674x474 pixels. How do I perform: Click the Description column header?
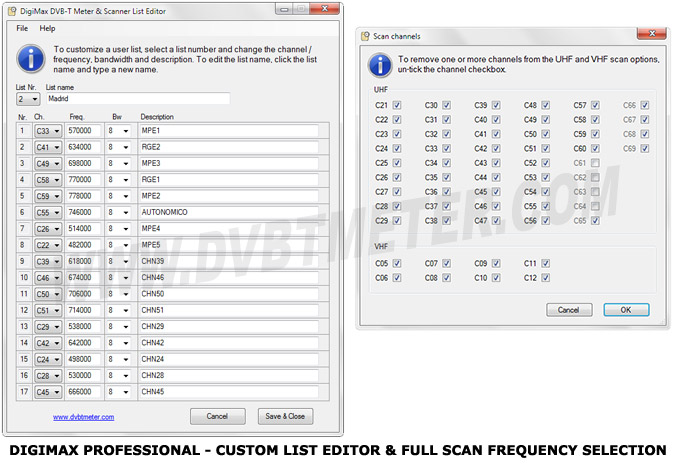(x=157, y=117)
